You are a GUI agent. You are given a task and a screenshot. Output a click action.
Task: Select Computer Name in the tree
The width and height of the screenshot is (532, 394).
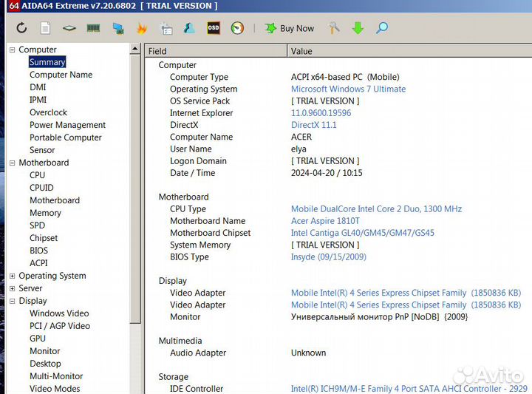tap(61, 75)
